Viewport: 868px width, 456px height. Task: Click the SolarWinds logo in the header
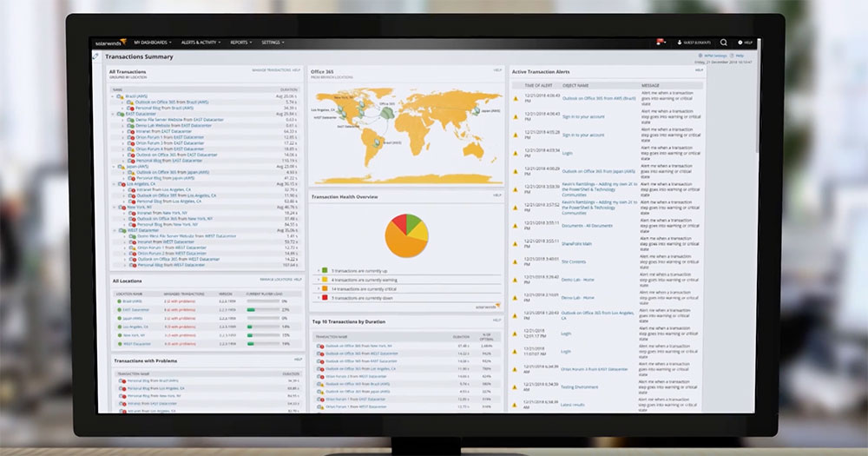pos(111,43)
